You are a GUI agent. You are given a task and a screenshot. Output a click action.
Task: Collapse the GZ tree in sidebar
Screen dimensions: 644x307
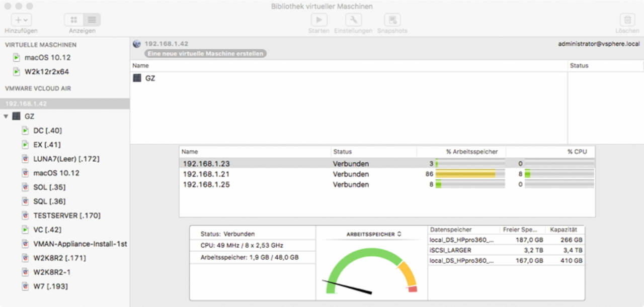click(6, 117)
